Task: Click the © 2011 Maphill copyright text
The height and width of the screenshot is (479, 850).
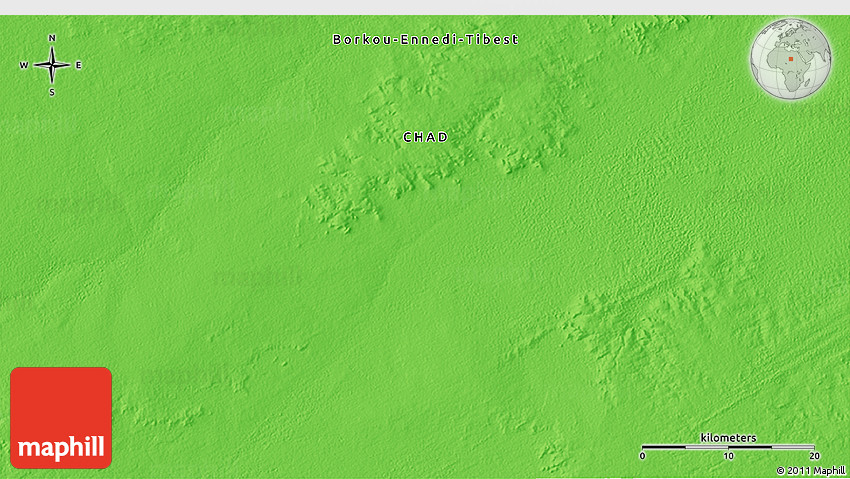Action: click(x=810, y=471)
